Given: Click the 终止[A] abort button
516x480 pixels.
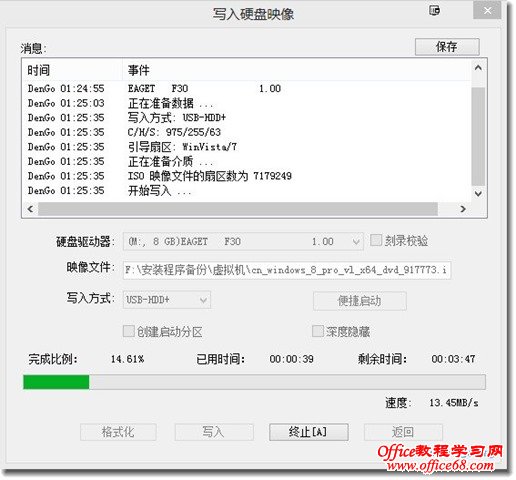Looking at the screenshot, I should [309, 432].
